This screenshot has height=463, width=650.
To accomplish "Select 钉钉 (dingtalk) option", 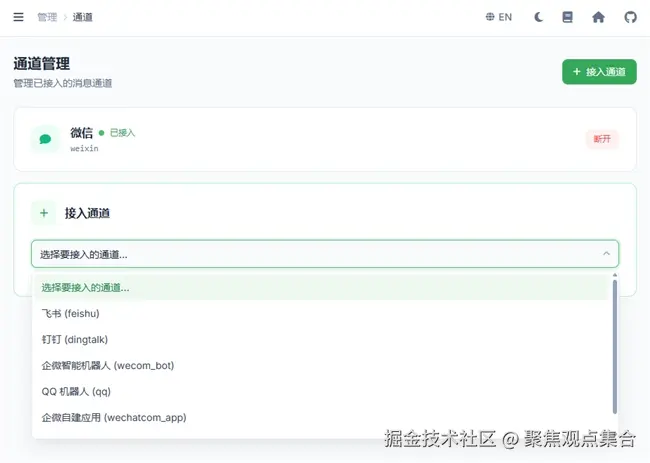I will tap(321, 339).
